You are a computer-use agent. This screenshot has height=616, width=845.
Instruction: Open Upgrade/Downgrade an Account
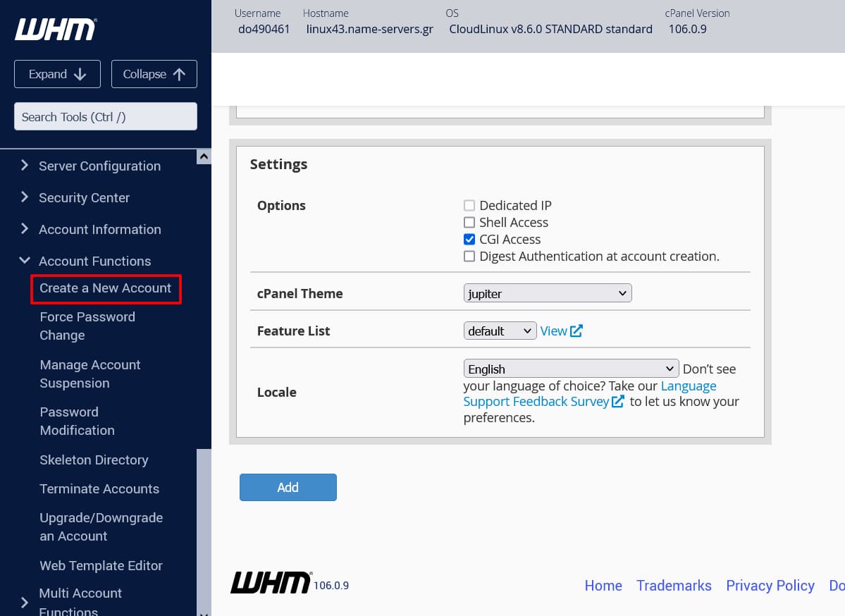click(x=101, y=527)
